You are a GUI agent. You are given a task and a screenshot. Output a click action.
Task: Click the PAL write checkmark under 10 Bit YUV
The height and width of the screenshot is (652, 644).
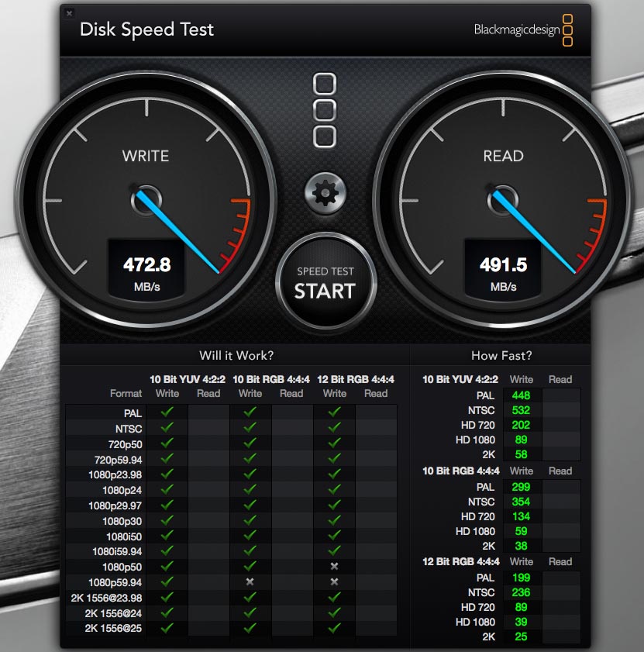[166, 413]
